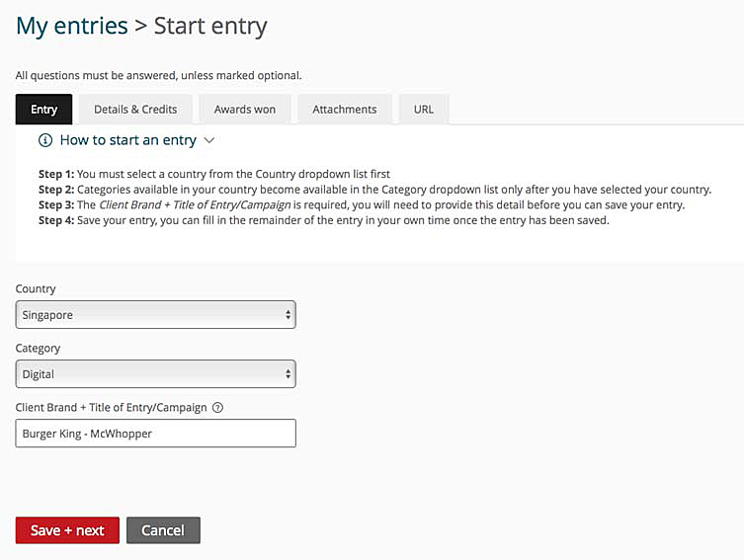
Task: Open the Awards won tab
Action: (x=245, y=110)
